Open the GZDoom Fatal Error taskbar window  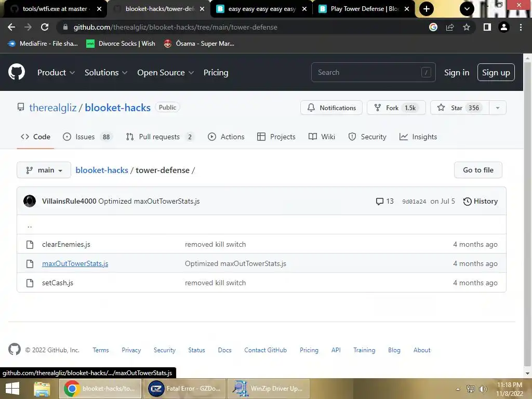point(184,389)
